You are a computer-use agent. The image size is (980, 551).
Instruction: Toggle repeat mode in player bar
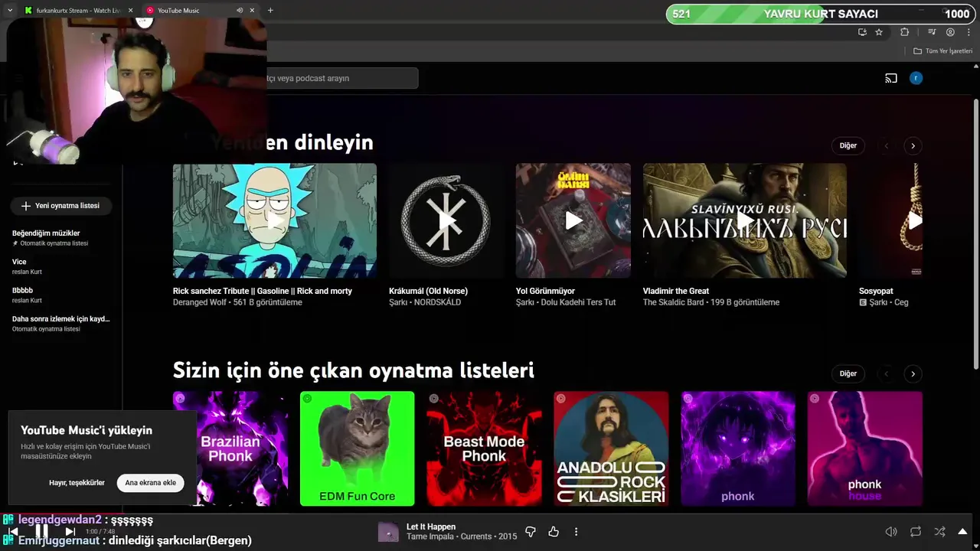[x=916, y=532]
